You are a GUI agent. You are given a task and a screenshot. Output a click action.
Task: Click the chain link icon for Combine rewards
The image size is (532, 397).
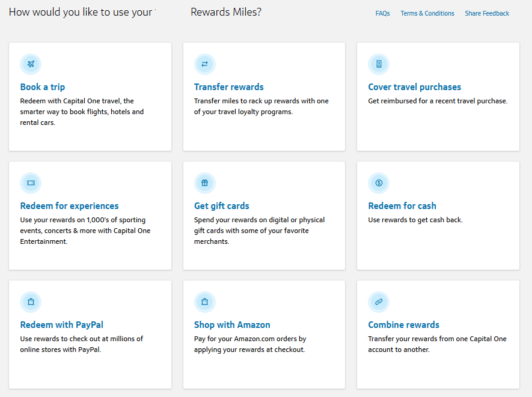point(379,302)
